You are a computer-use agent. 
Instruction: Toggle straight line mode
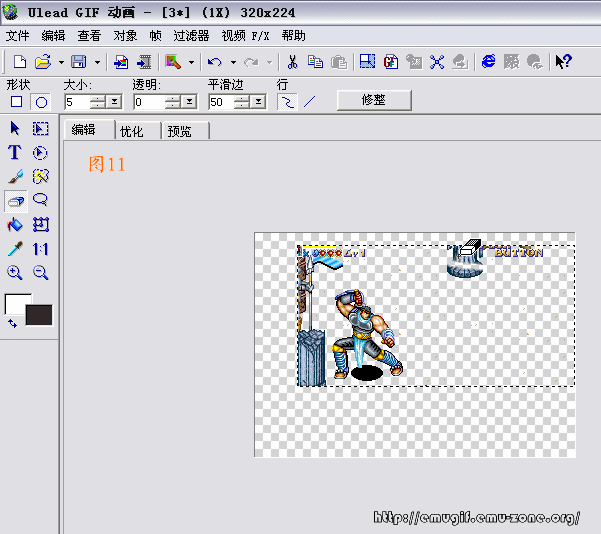[309, 102]
